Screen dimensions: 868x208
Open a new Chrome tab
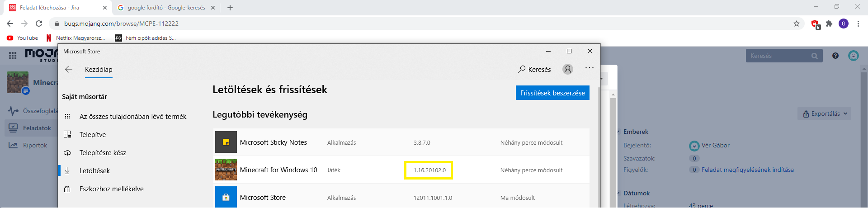click(230, 8)
